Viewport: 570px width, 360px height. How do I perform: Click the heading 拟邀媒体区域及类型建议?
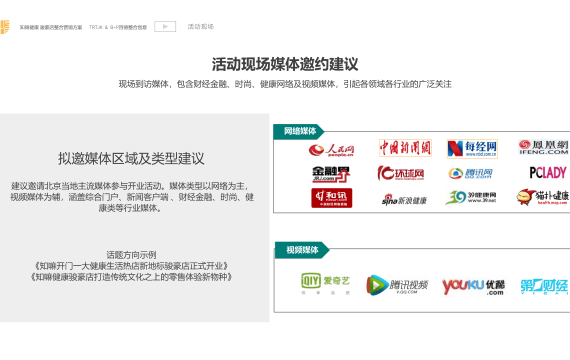tap(131, 159)
